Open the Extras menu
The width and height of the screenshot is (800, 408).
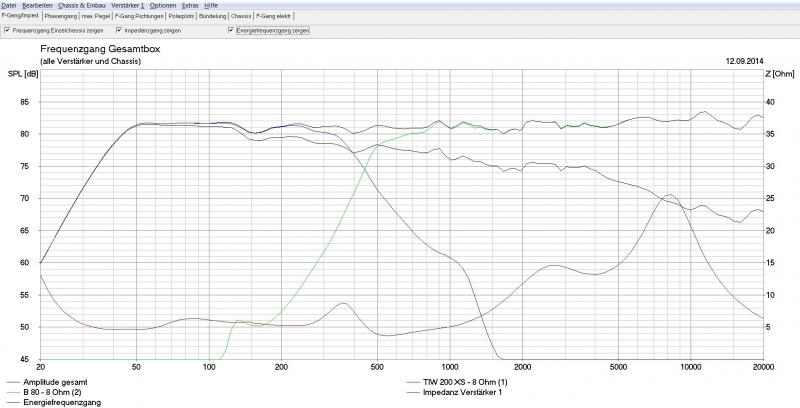[190, 5]
